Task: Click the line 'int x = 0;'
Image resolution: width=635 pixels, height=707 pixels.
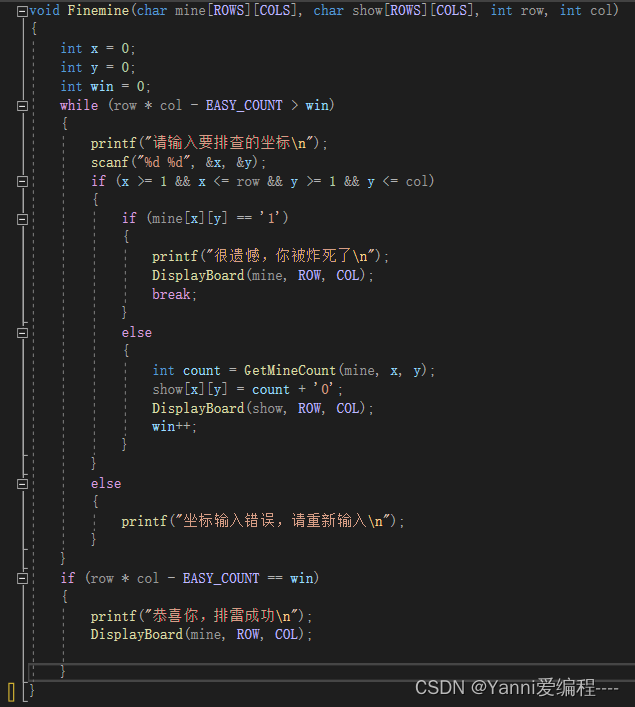Action: click(x=98, y=48)
